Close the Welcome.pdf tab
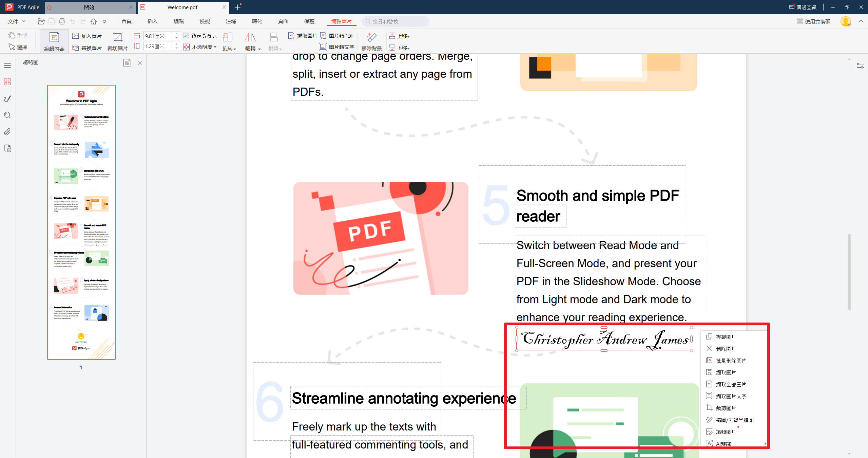 click(224, 7)
